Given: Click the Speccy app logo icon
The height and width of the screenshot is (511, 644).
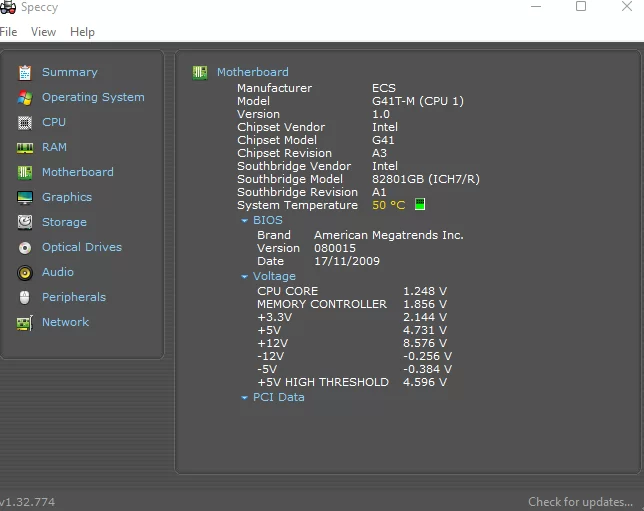Looking at the screenshot, I should pos(8,7).
